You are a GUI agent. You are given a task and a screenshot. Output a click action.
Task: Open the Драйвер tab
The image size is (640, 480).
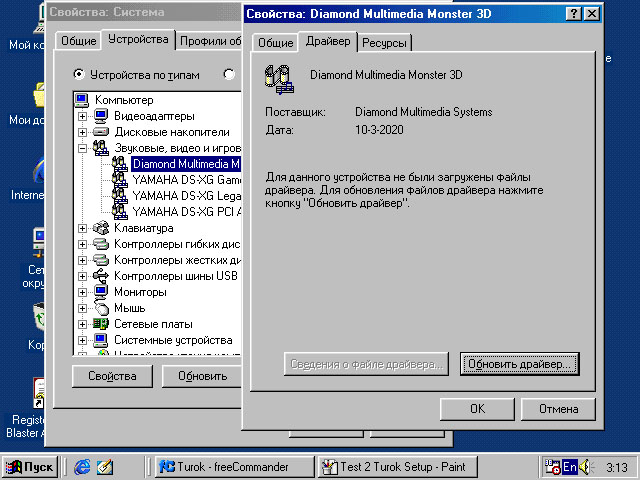click(x=328, y=41)
